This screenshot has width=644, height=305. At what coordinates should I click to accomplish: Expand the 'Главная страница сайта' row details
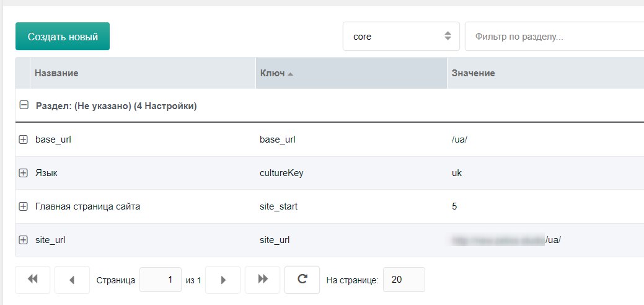click(24, 206)
